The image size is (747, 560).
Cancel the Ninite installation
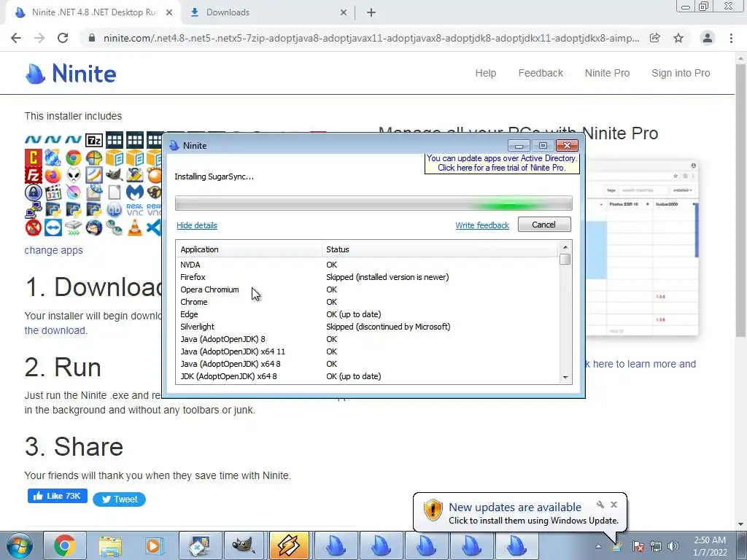(544, 225)
